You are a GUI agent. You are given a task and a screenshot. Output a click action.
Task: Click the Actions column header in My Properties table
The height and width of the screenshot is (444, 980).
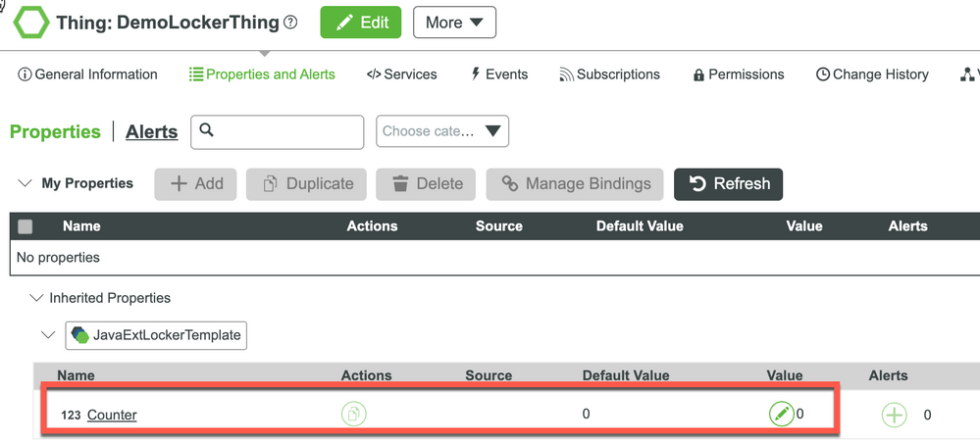372,226
